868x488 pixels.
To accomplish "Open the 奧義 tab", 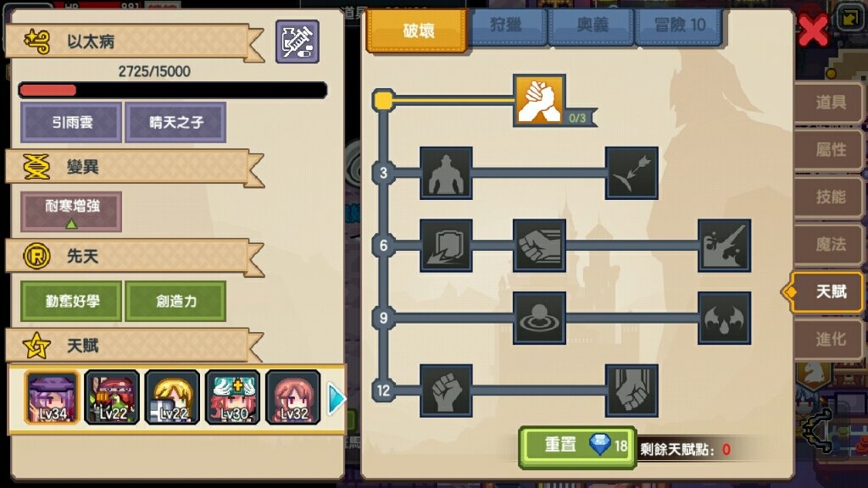I will pos(591,25).
